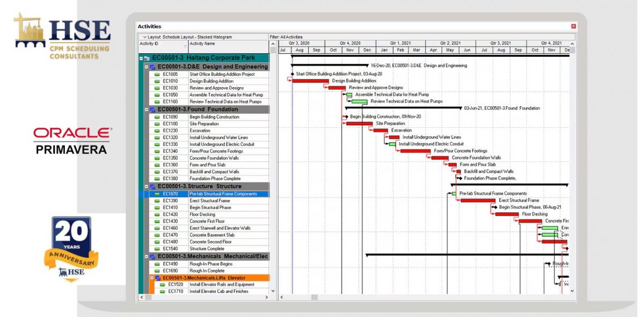The image size is (644, 317).
Task: Sort by Activity ID column header
Action: [163, 46]
